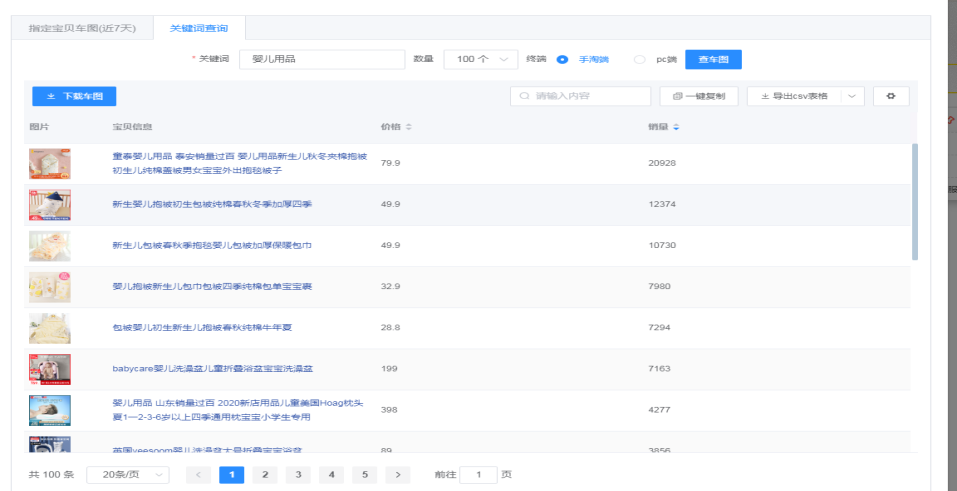Expand the arrow beside 导出csv表格

pos(852,96)
